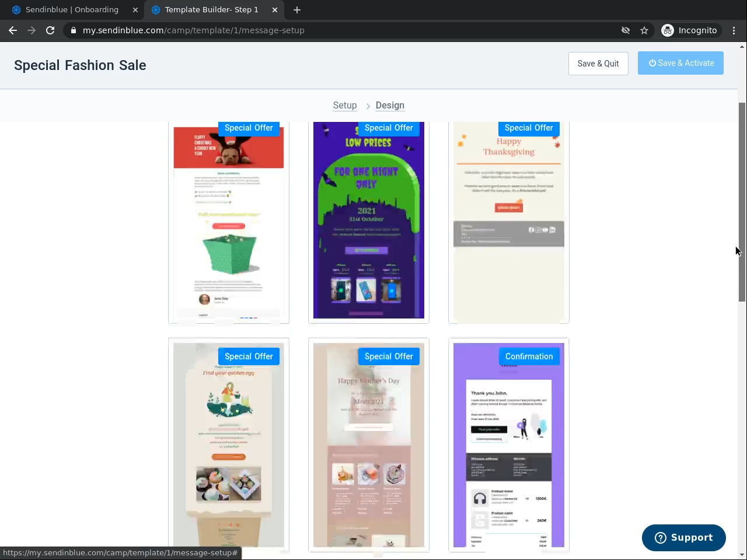Click the scrollbar down arrow
Screen dimensions: 747x560
[x=742, y=555]
